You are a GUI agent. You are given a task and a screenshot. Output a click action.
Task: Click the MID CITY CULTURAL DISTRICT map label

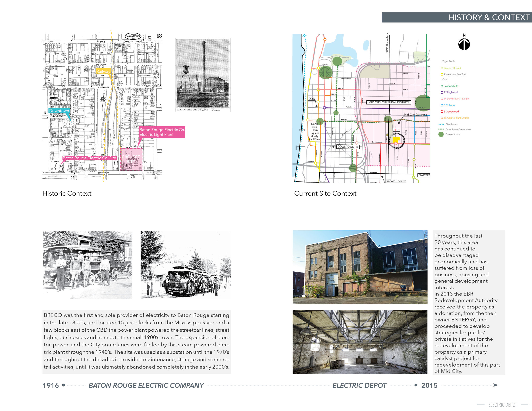click(389, 102)
